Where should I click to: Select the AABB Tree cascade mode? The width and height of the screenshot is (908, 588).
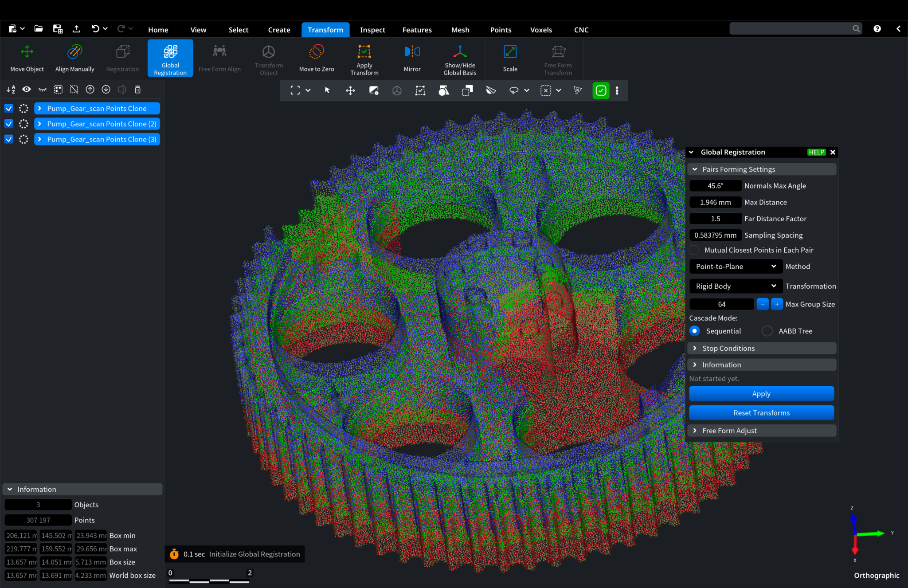coord(767,331)
